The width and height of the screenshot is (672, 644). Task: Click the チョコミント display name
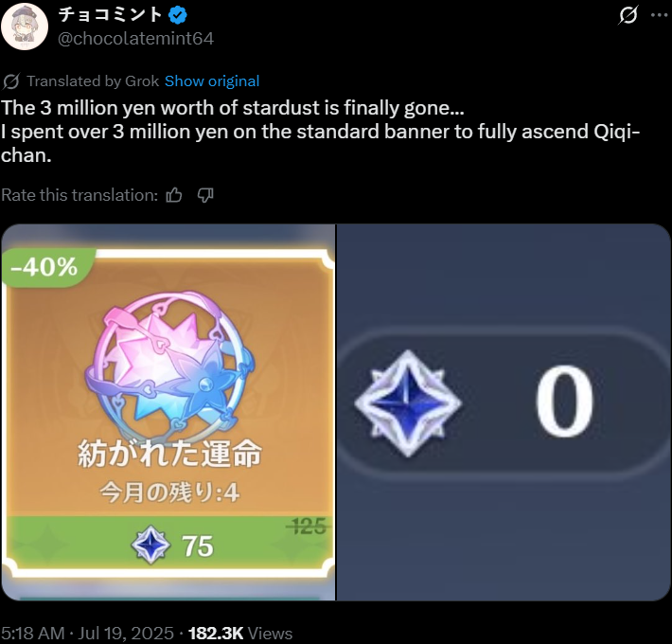coord(110,15)
